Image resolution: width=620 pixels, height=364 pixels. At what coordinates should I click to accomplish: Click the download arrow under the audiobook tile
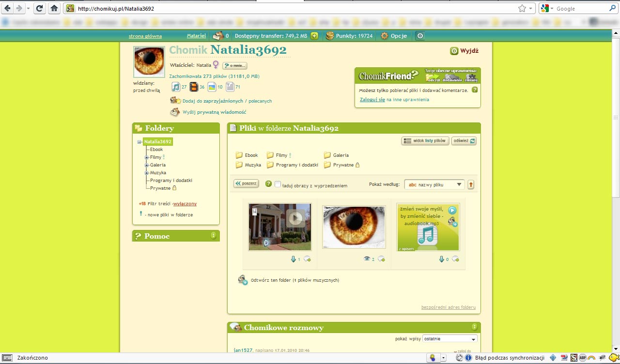[x=441, y=259]
